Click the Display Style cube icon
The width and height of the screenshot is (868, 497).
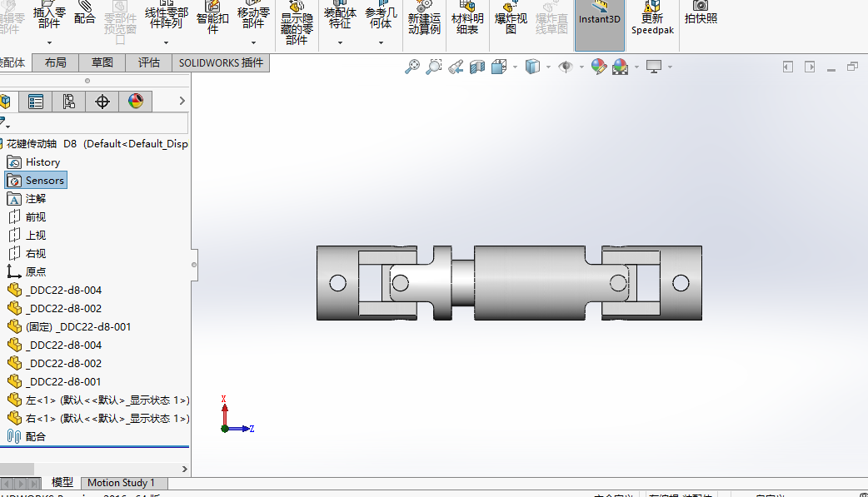point(532,67)
